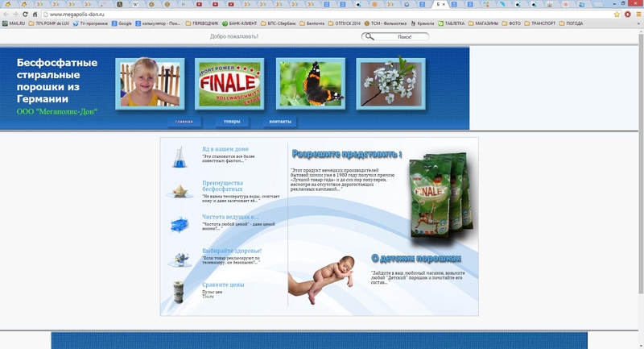
Task: Open the контакты menu item
Action: (279, 122)
